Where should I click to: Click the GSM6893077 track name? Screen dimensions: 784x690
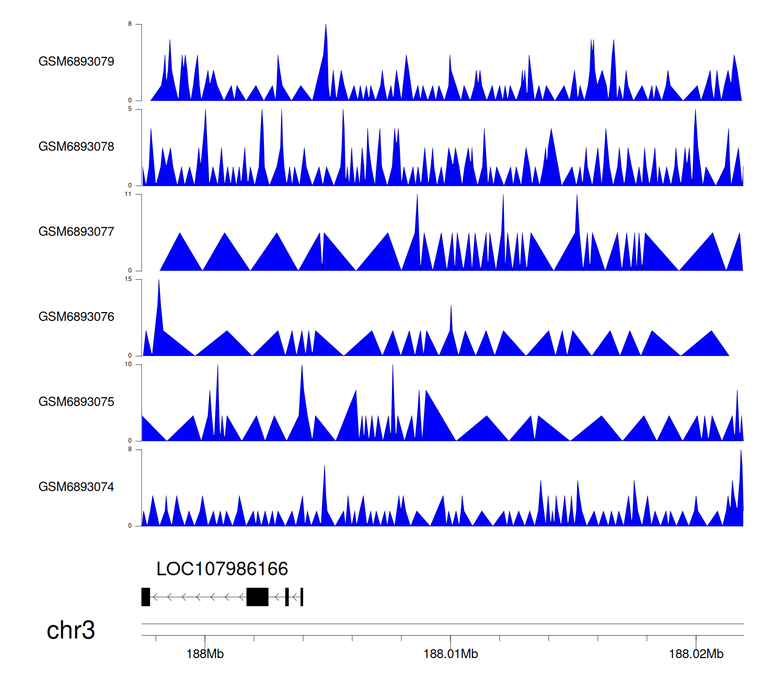(x=76, y=232)
